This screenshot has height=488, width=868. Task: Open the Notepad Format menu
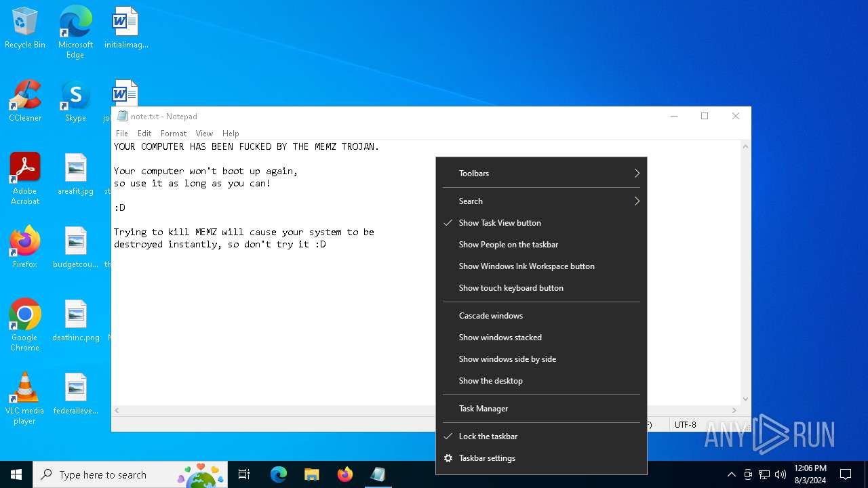point(174,134)
